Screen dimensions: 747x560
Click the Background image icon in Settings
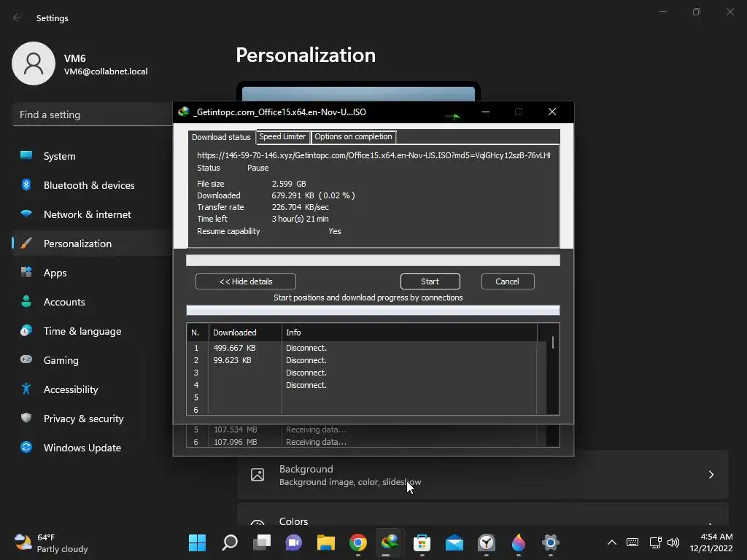[258, 475]
